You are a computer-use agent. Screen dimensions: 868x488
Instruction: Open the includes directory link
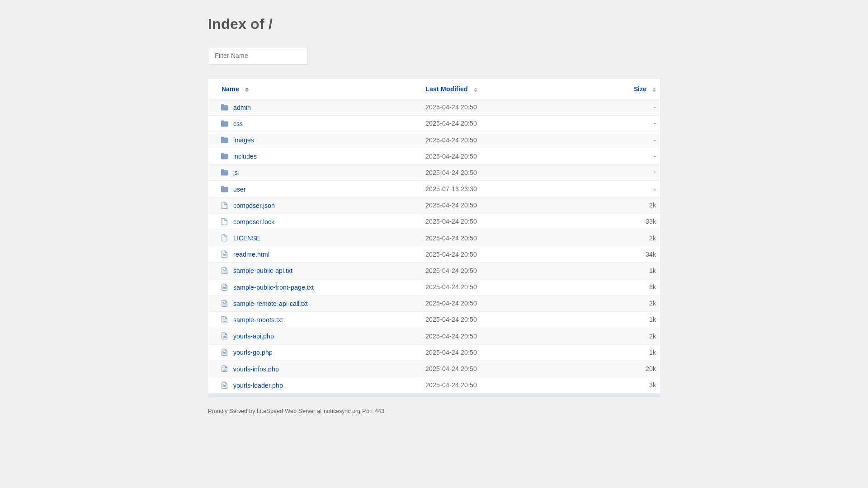(245, 156)
